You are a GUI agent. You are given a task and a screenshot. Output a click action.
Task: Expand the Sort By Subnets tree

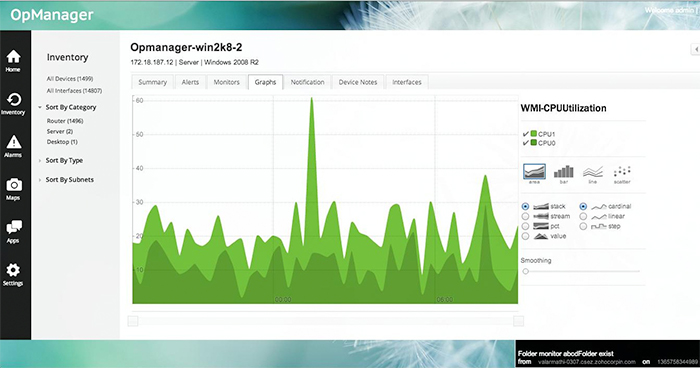(x=40, y=180)
